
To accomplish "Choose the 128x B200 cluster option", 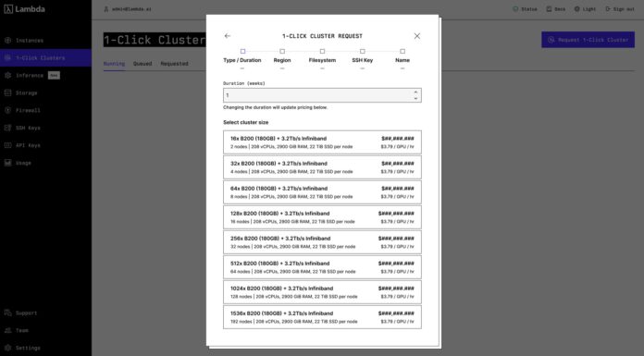I will (x=322, y=217).
